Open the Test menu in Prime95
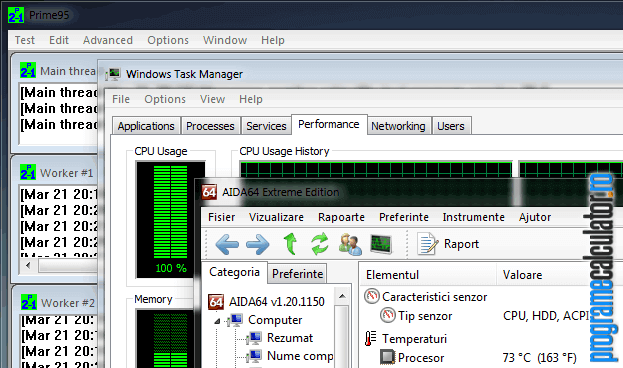 [x=25, y=40]
